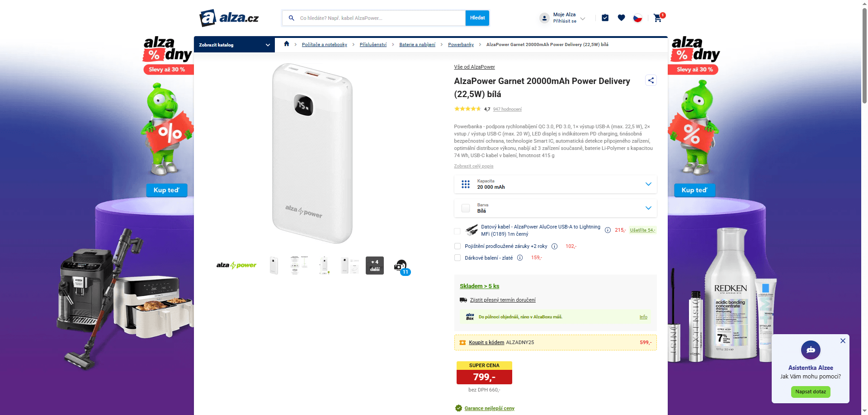This screenshot has width=868, height=415.
Task: Open the Počítače a notebooky category
Action: tap(324, 44)
